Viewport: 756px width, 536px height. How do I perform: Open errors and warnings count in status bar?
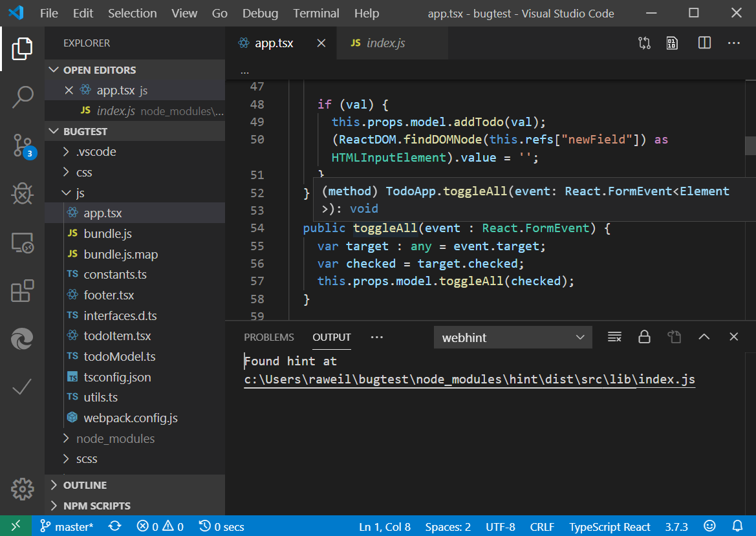pyautogui.click(x=160, y=526)
